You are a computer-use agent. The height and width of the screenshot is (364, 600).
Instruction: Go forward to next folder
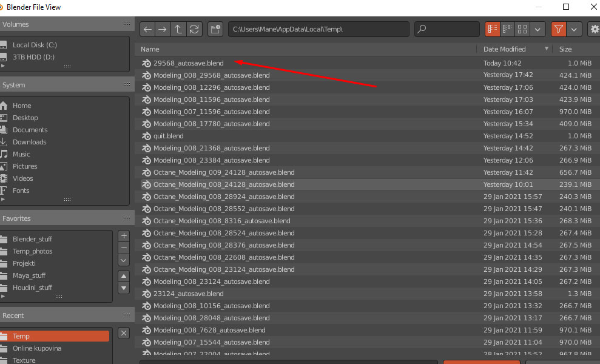click(163, 29)
